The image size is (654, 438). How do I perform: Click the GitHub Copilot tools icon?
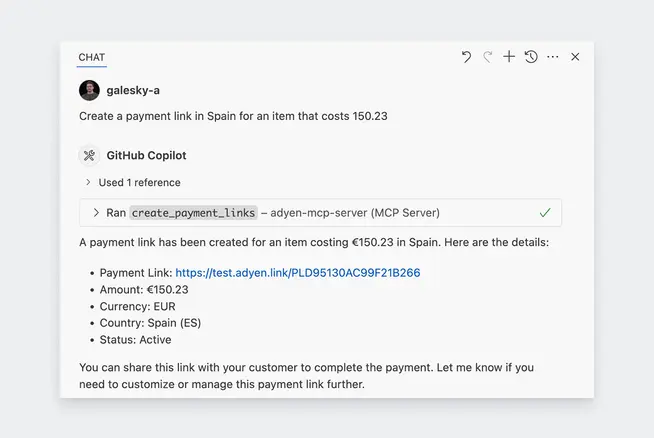89,156
